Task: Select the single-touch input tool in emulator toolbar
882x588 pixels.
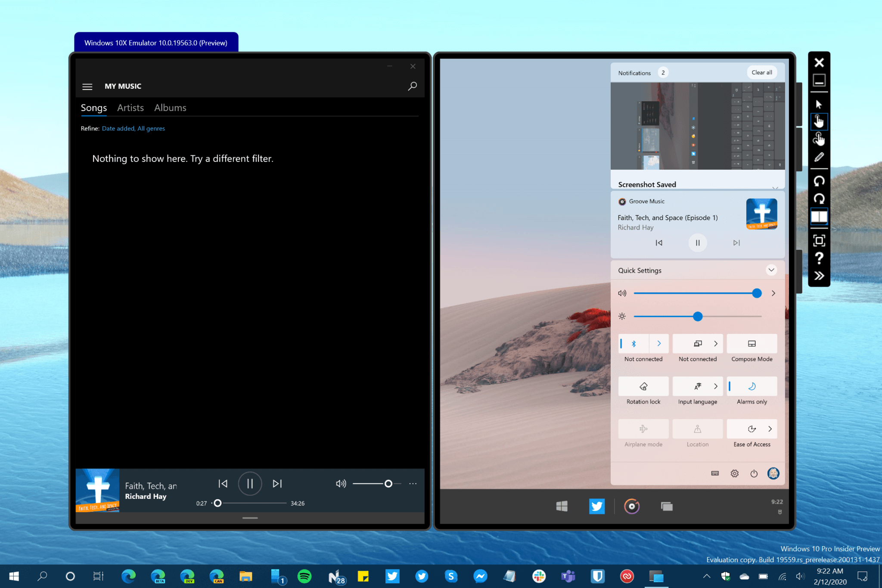Action: tap(819, 121)
